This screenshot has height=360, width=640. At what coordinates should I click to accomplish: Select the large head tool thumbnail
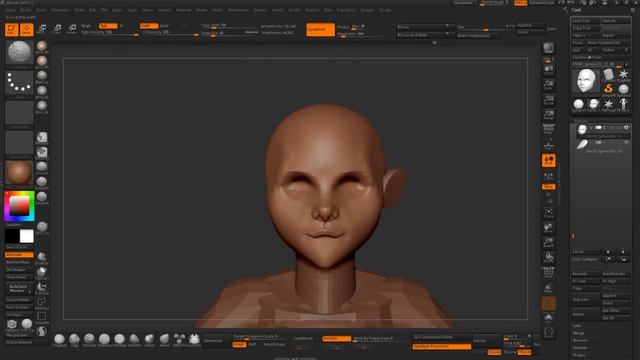point(586,81)
